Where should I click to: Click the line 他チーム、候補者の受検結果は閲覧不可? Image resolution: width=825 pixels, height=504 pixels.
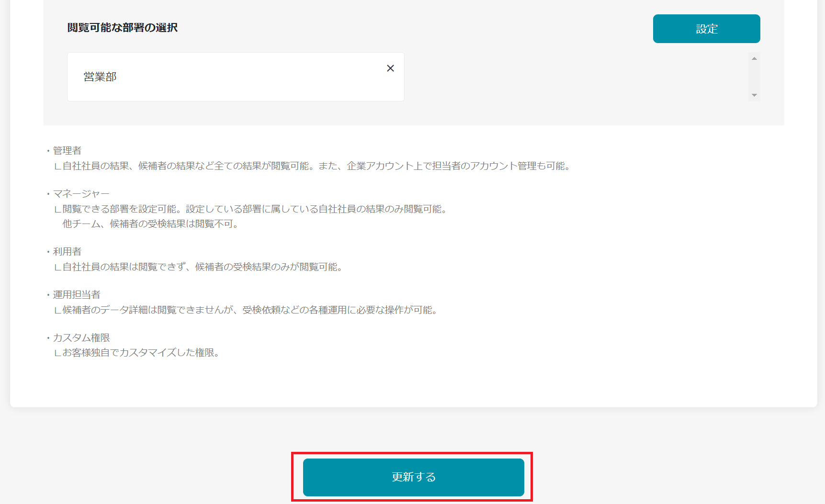(150, 224)
